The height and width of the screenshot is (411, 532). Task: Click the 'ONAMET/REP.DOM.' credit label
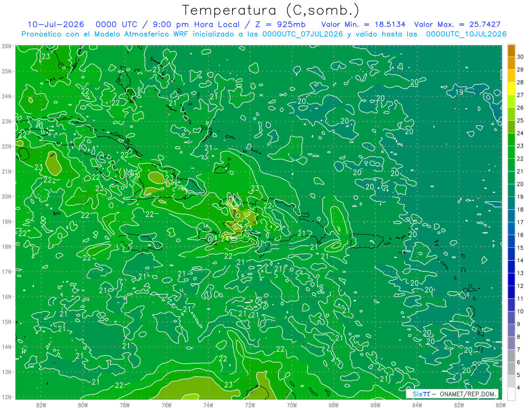tap(467, 394)
